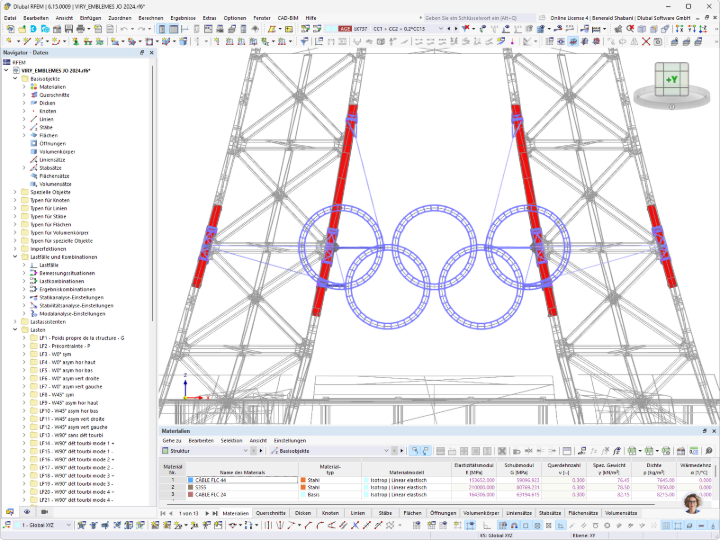
Task: Toggle the highlighted deformation results button
Action: 573,41
